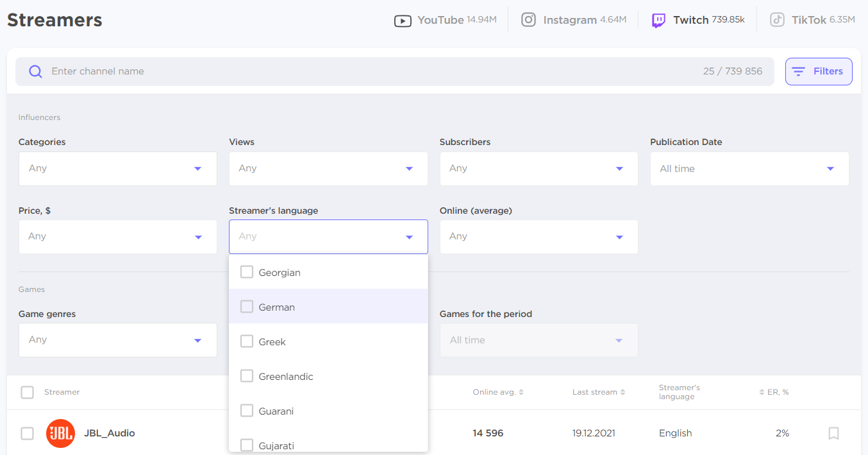Sort by Last stream column arrows
Viewport: 868px width, 455px height.
point(622,392)
